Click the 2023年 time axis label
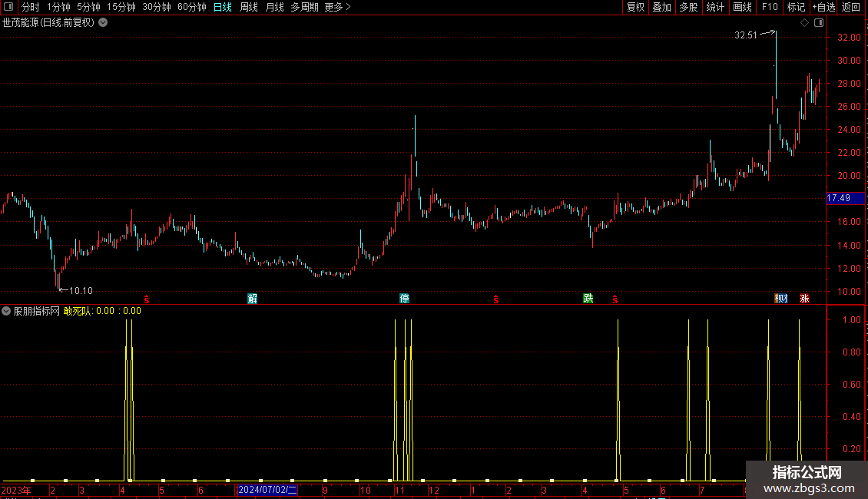The height and width of the screenshot is (499, 868). [16, 490]
